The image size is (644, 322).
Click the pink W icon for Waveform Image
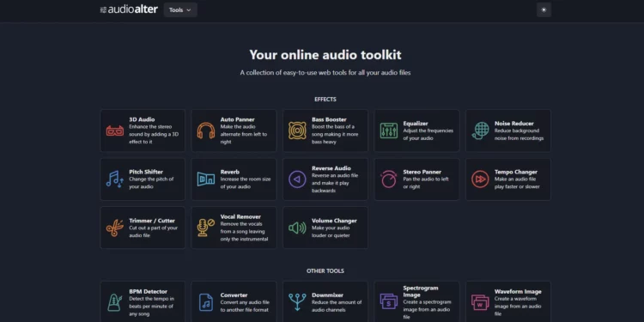click(x=480, y=302)
